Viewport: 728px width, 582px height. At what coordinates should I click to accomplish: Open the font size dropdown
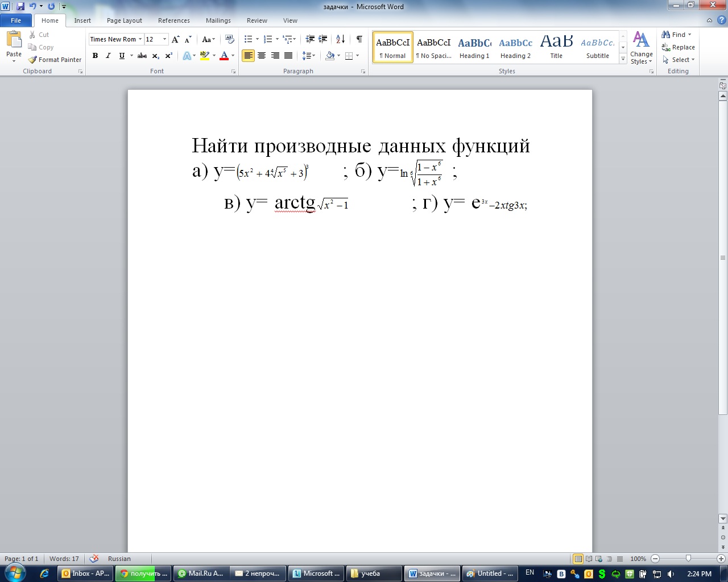[x=165, y=39]
